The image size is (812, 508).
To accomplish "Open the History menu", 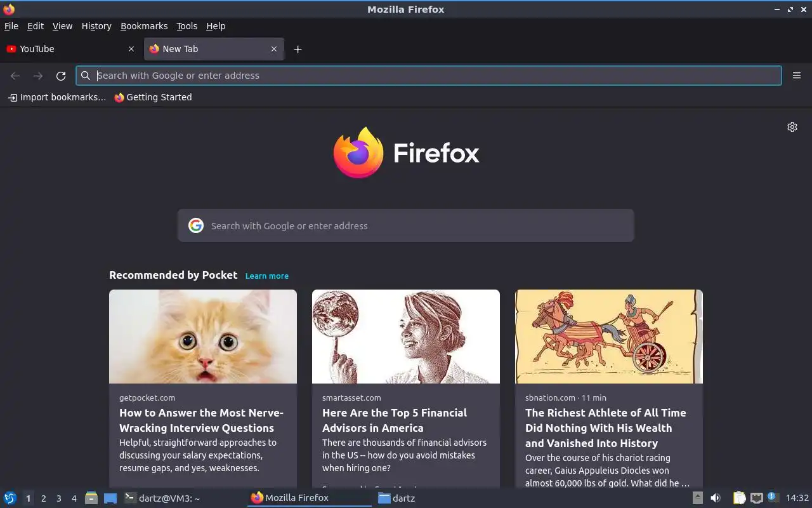I will (96, 26).
